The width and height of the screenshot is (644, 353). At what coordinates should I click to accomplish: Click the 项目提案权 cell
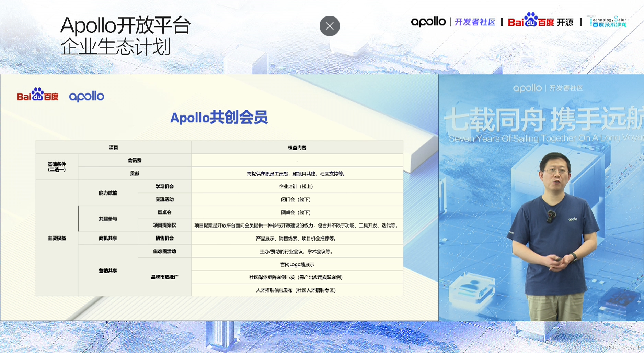click(x=164, y=225)
